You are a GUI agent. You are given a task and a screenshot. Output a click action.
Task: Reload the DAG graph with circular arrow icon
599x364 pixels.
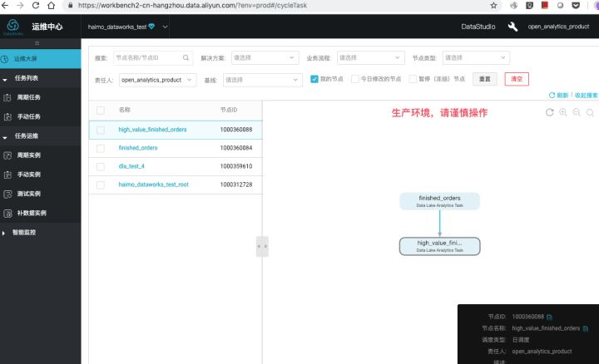click(x=549, y=112)
